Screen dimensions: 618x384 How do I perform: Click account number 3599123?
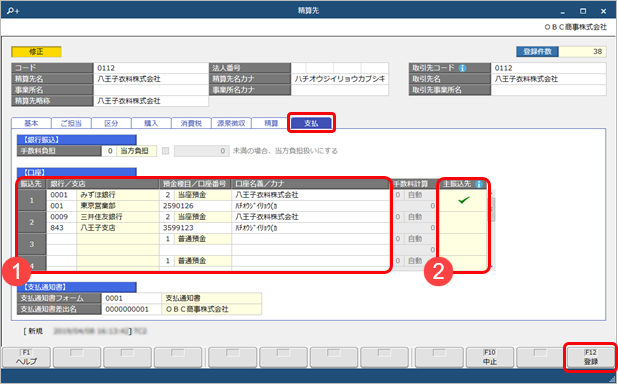coord(195,228)
